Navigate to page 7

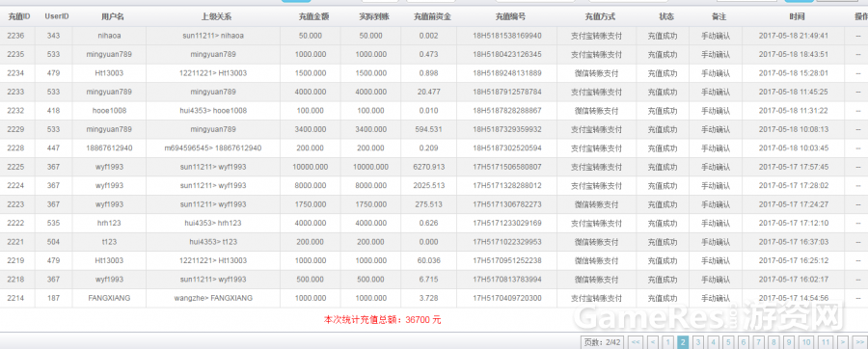point(759,342)
